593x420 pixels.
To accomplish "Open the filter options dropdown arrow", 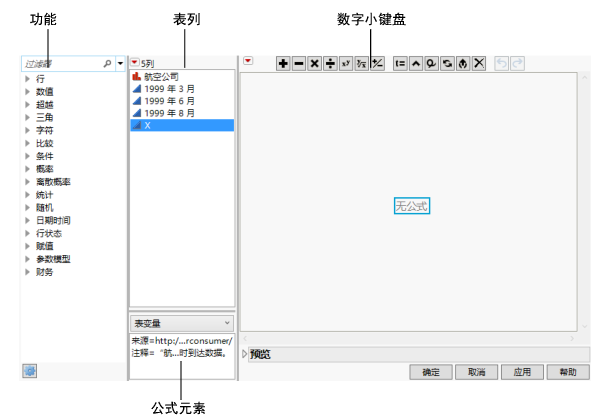I will point(120,64).
